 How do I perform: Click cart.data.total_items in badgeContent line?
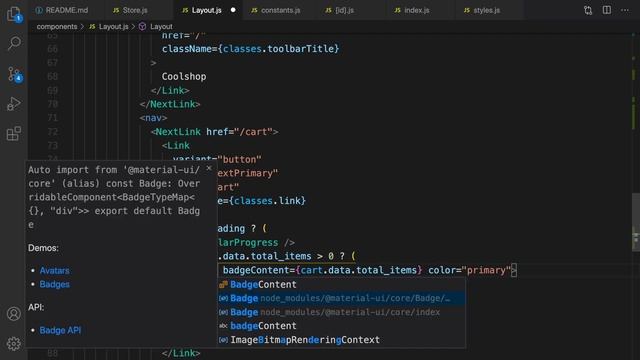click(x=359, y=270)
